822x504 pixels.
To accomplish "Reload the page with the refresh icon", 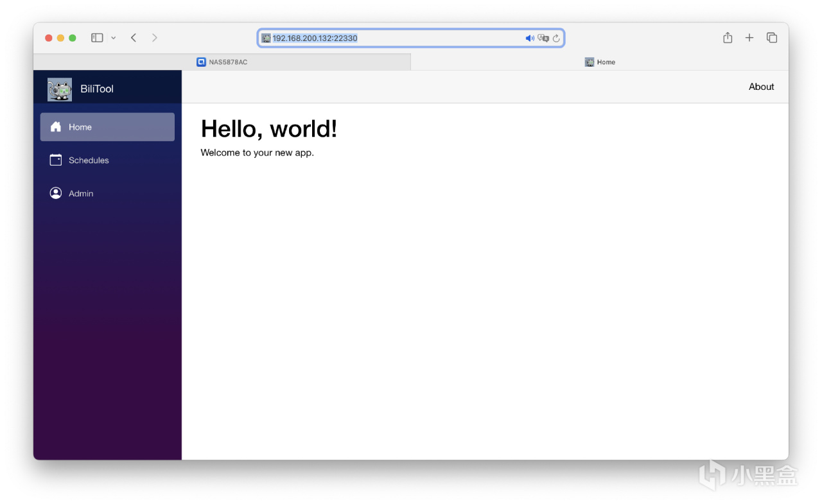I will pos(556,39).
